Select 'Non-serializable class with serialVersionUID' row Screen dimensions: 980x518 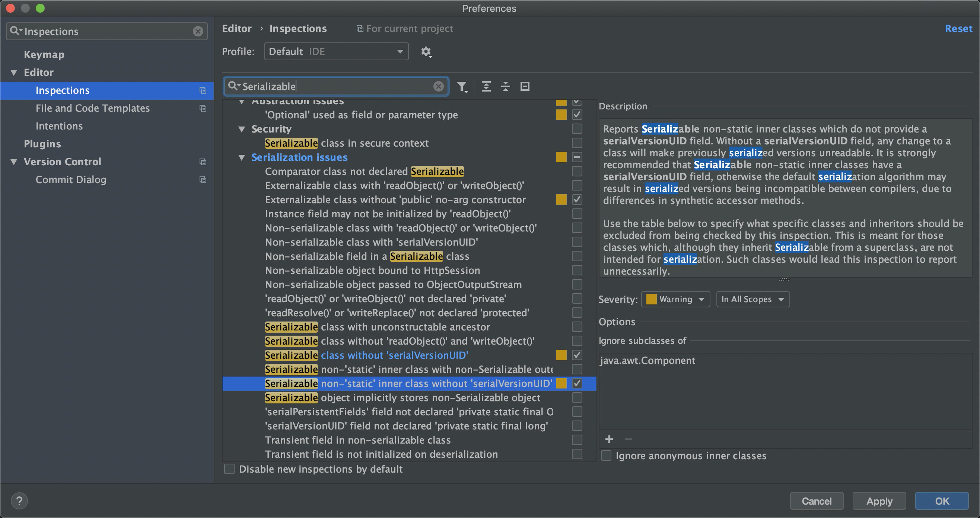[x=371, y=242]
